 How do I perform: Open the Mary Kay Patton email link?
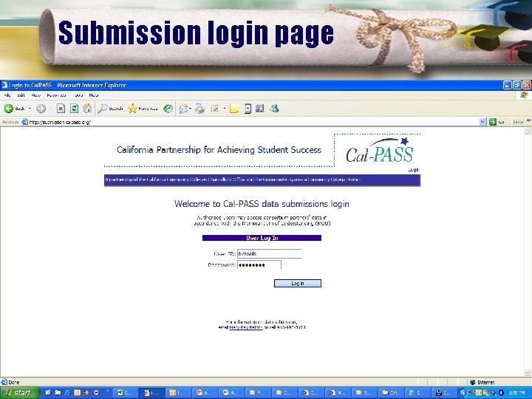246,328
